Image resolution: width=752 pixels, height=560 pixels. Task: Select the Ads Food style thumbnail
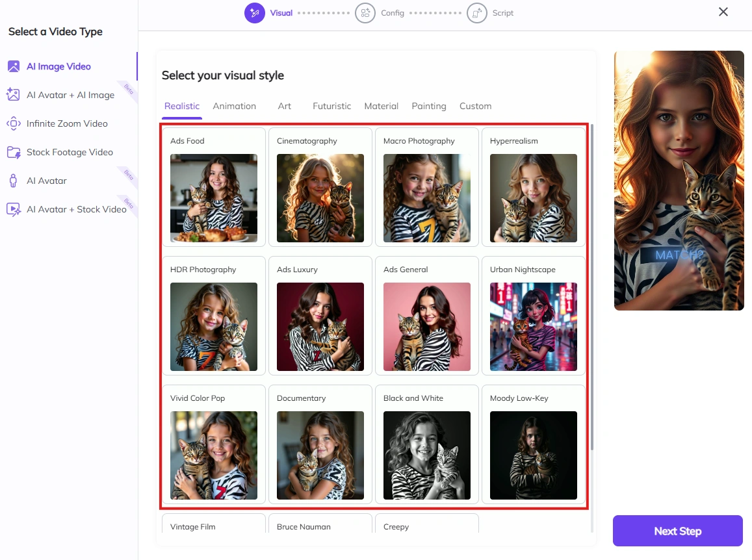[x=214, y=198]
